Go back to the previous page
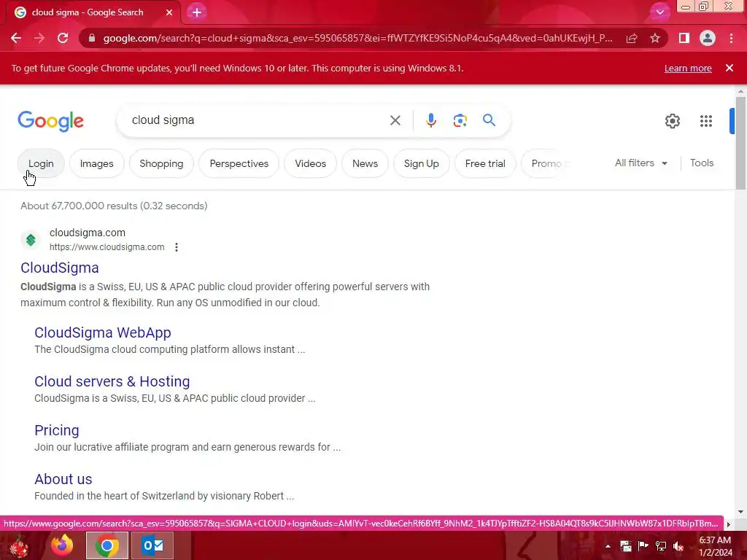Viewport: 747px width, 560px height. point(16,38)
